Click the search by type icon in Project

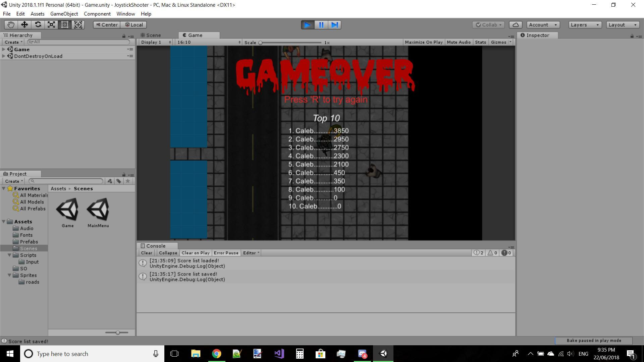coord(110,181)
